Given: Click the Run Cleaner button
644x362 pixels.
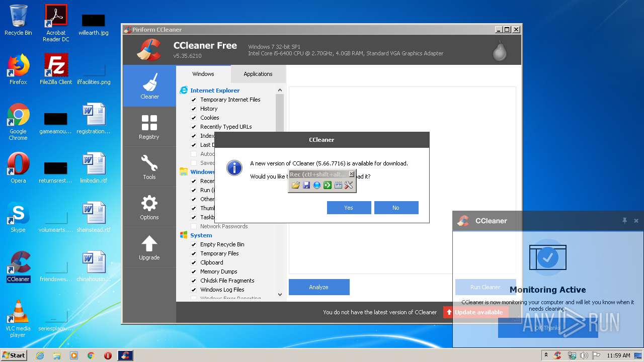Looking at the screenshot, I should point(486,287).
